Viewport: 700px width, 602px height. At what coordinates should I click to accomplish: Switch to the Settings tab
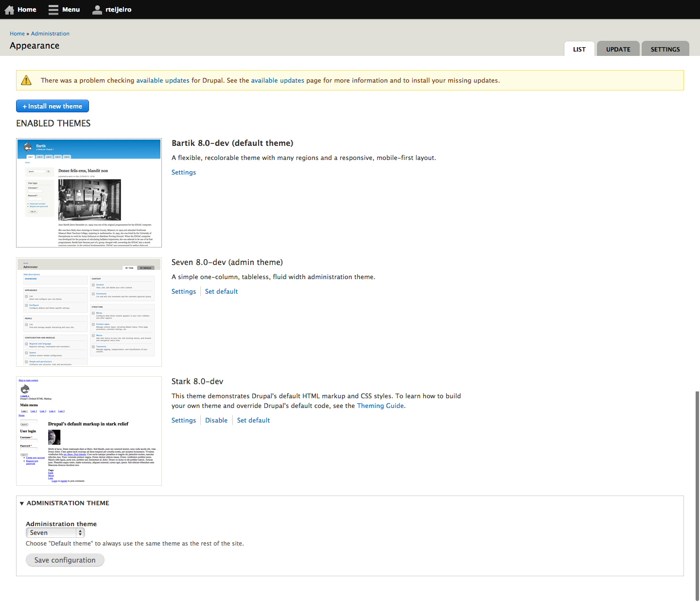pyautogui.click(x=665, y=49)
